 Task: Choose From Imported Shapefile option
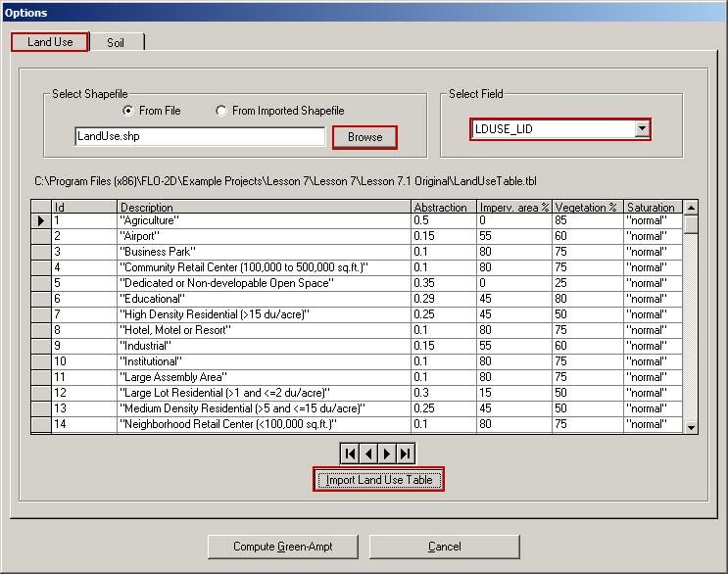pos(221,111)
